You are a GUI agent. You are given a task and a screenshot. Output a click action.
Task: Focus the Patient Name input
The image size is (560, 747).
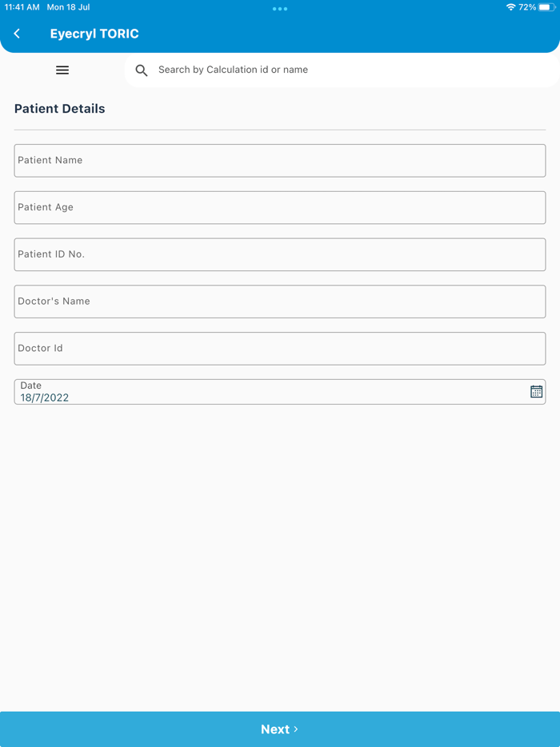[x=280, y=160]
